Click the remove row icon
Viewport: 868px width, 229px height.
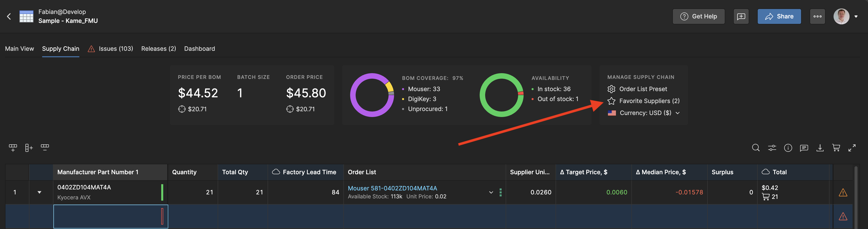tap(45, 147)
